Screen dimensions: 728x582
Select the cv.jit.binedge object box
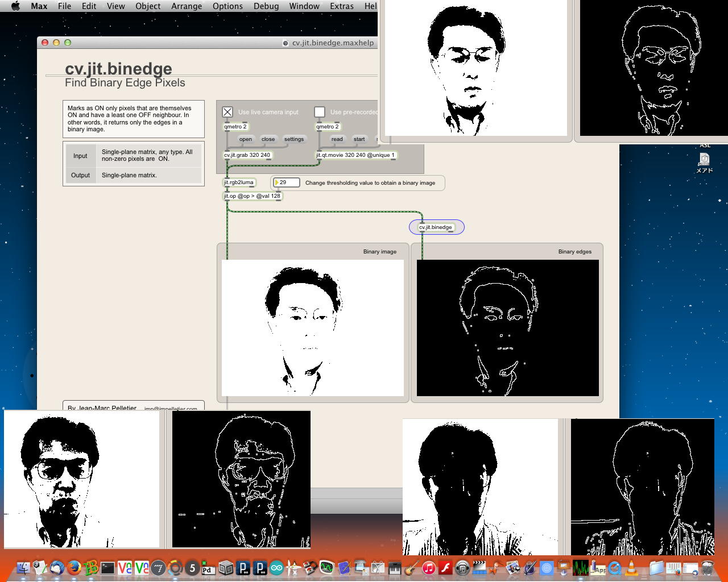click(x=436, y=227)
